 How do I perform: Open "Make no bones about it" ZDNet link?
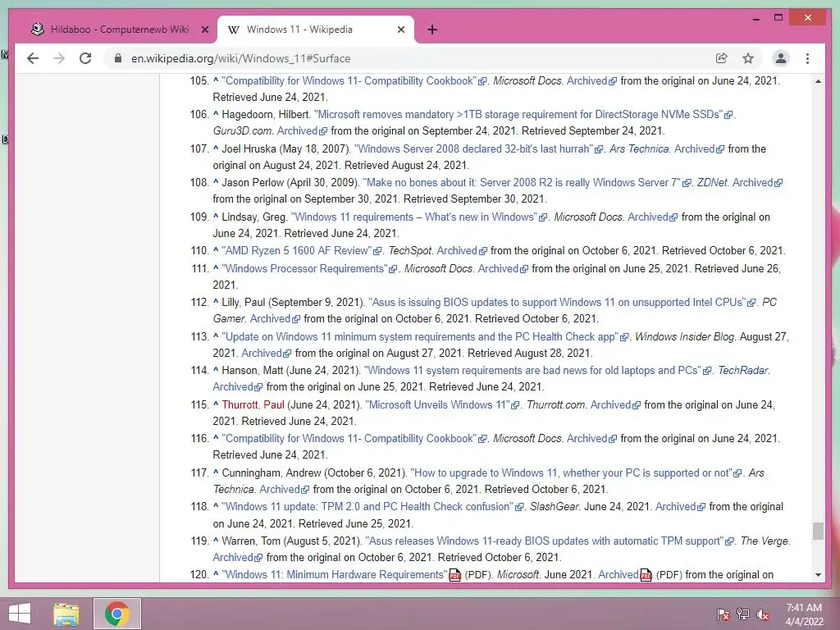pos(522,183)
